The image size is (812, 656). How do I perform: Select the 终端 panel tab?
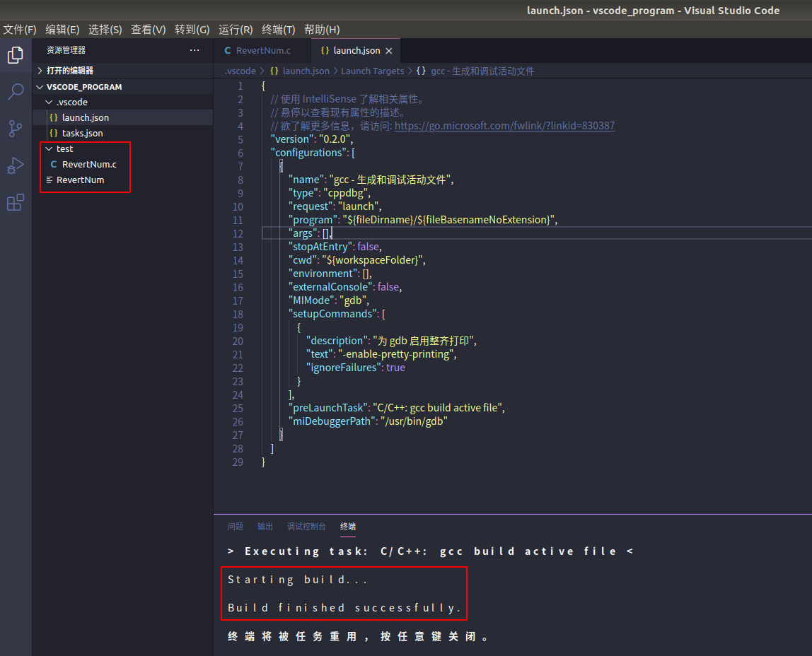pyautogui.click(x=348, y=526)
